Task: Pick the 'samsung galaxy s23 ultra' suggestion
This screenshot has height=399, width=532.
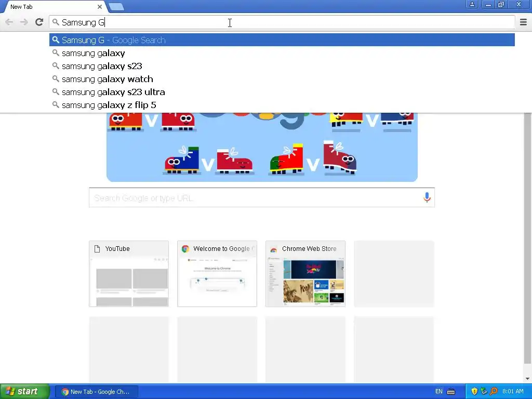Action: coord(282,92)
